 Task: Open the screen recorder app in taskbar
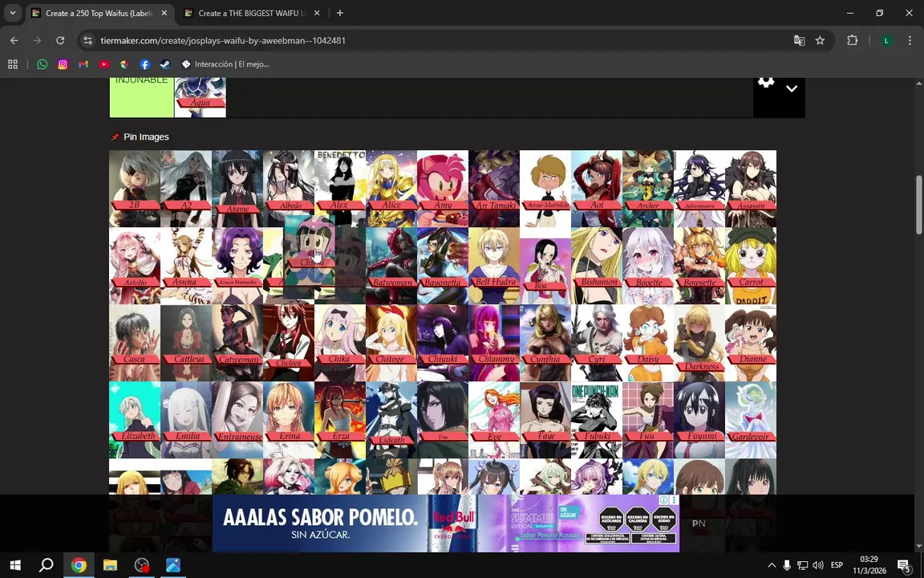142,565
